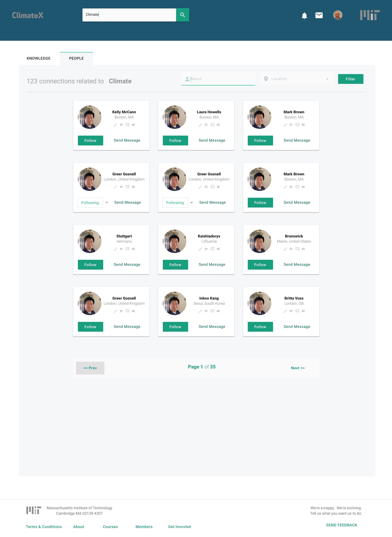Open the messages envelope icon
The width and height of the screenshot is (392, 537).
(x=319, y=15)
